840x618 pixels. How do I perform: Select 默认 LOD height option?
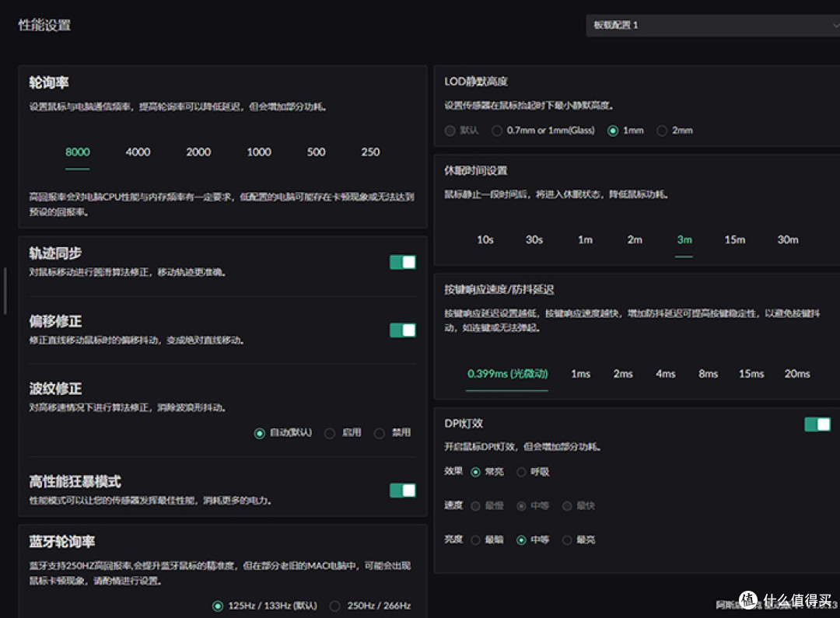(450, 131)
